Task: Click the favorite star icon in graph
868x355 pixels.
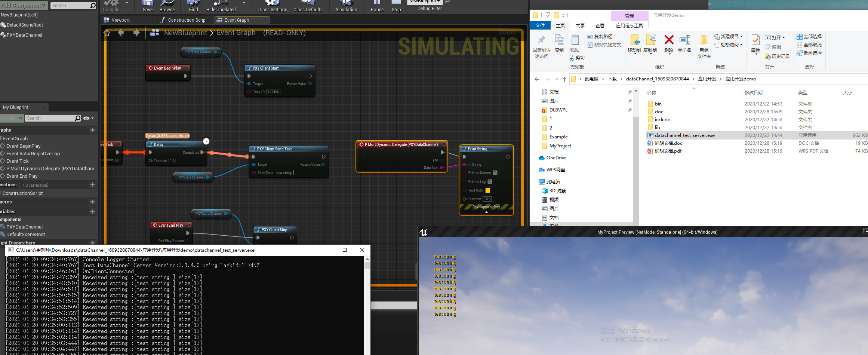Action: 107,33
